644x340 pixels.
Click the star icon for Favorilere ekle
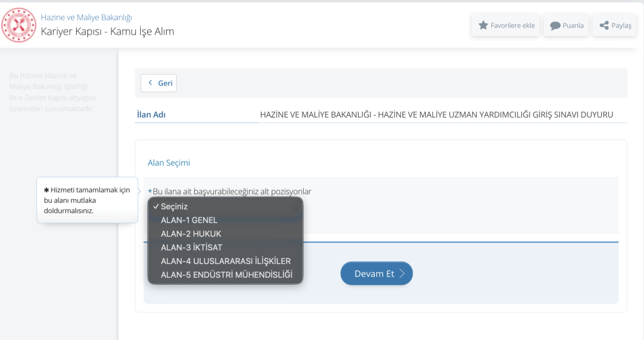pyautogui.click(x=483, y=26)
